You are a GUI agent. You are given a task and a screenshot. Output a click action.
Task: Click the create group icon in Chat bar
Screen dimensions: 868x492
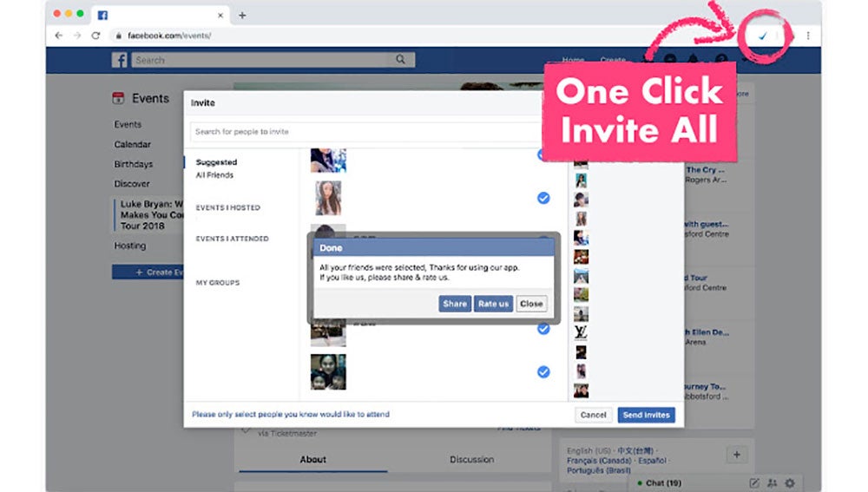(773, 483)
